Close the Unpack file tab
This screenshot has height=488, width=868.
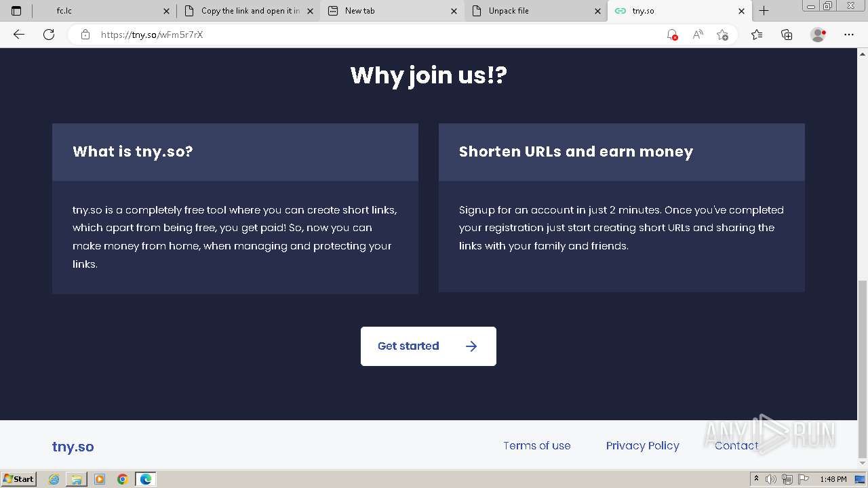[598, 11]
